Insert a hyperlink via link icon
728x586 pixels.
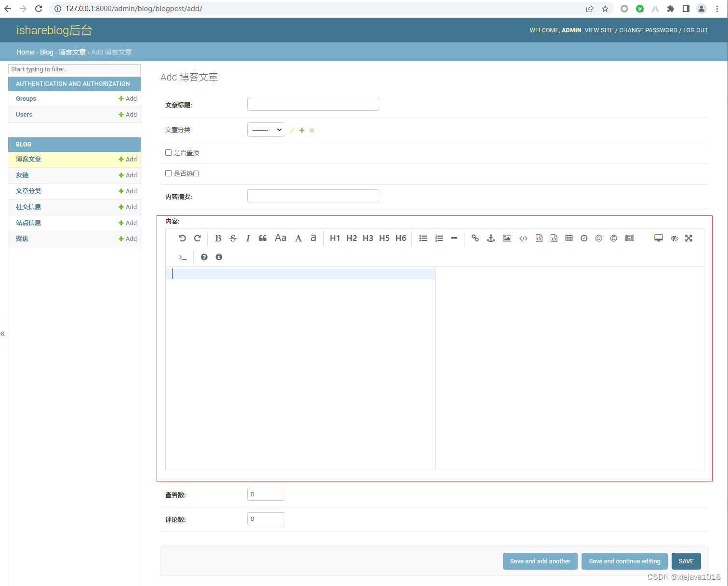[x=475, y=238]
